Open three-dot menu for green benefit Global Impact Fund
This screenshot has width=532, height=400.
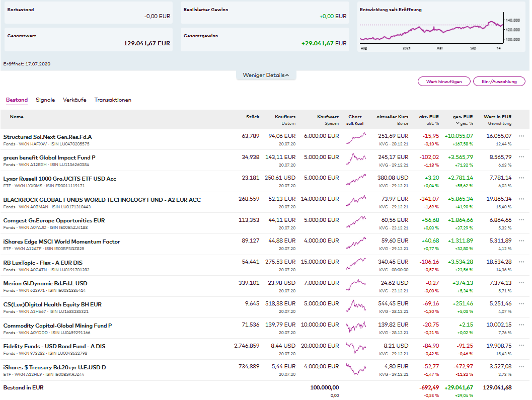521,157
